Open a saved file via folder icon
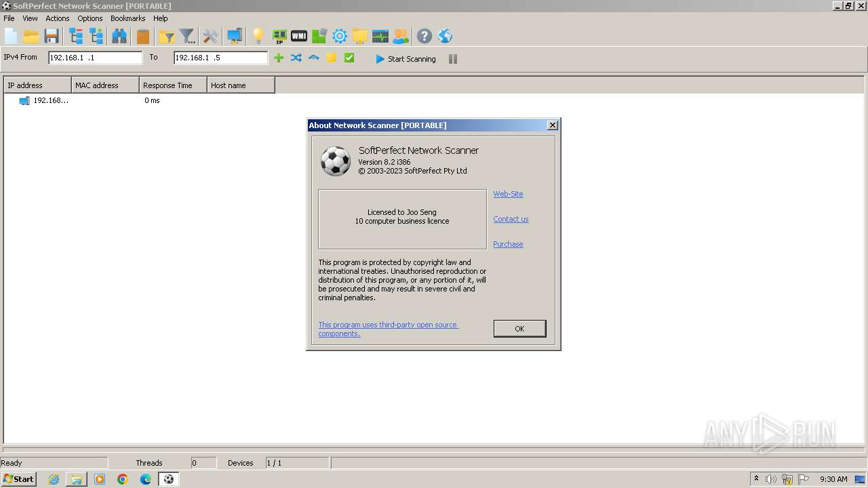 [31, 36]
